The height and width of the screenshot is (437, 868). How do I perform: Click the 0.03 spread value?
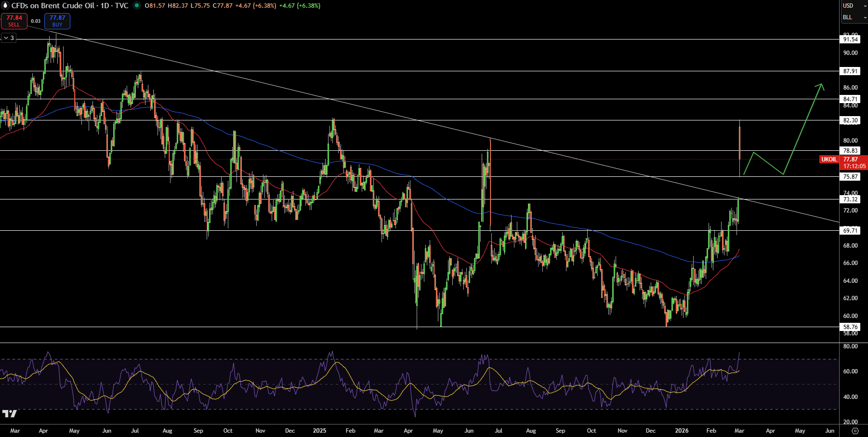36,21
